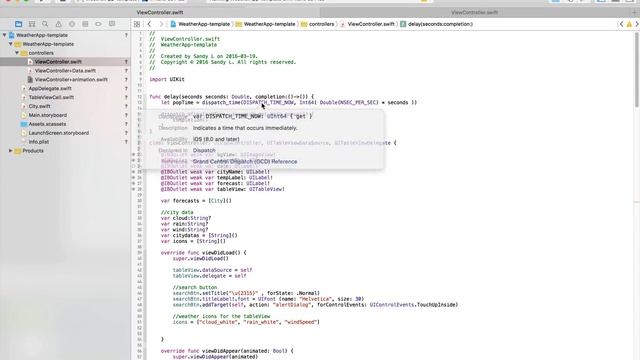The width and height of the screenshot is (640, 360).
Task: Open WeatherApp-template folder jump bar segment
Action: point(265,24)
